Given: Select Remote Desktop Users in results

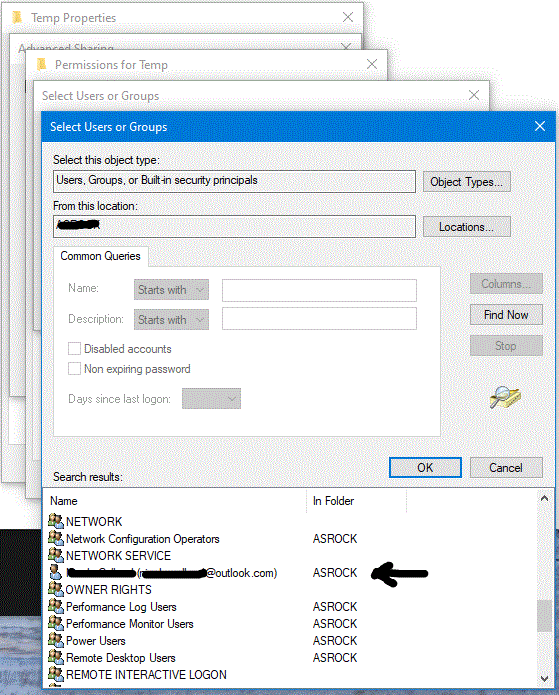Looking at the screenshot, I should [121, 657].
